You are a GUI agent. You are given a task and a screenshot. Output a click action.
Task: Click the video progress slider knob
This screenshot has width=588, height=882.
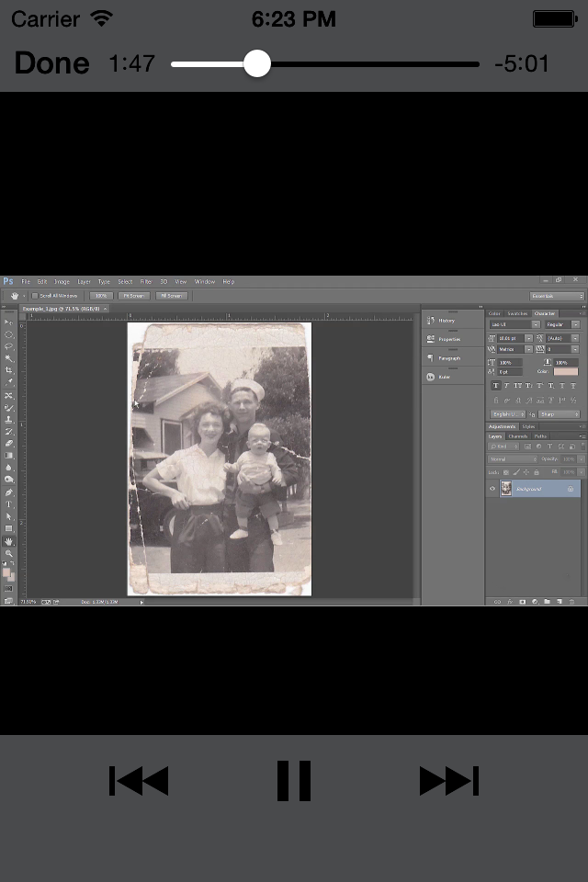257,63
